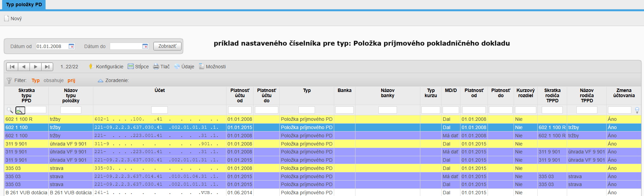Click filter field under Skratka typu PPD
The width and height of the screenshot is (644, 196).
(36, 110)
